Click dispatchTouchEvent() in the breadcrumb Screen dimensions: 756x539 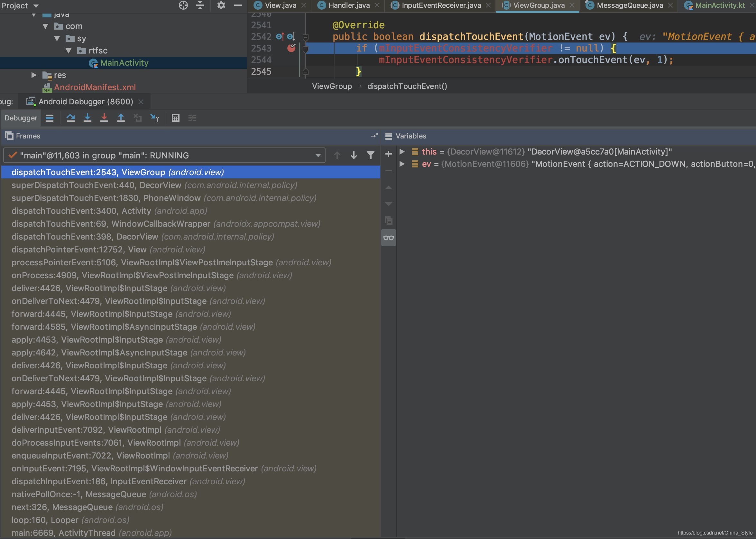point(407,86)
